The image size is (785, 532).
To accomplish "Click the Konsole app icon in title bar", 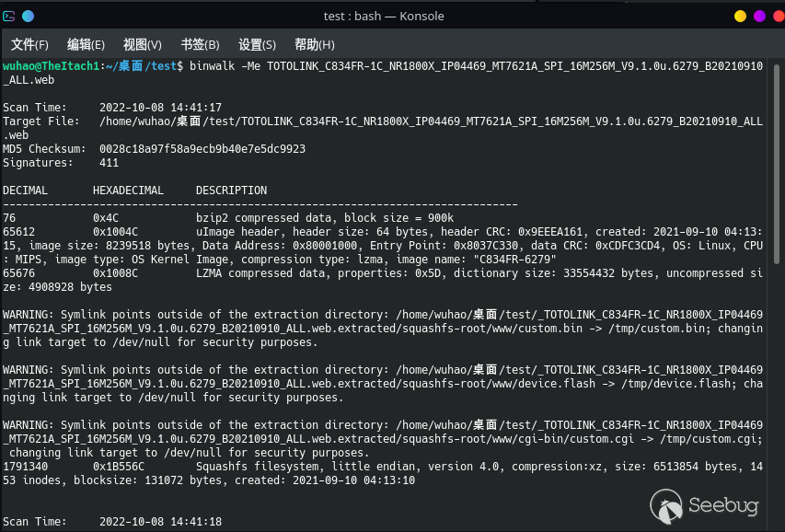I will pos(9,16).
